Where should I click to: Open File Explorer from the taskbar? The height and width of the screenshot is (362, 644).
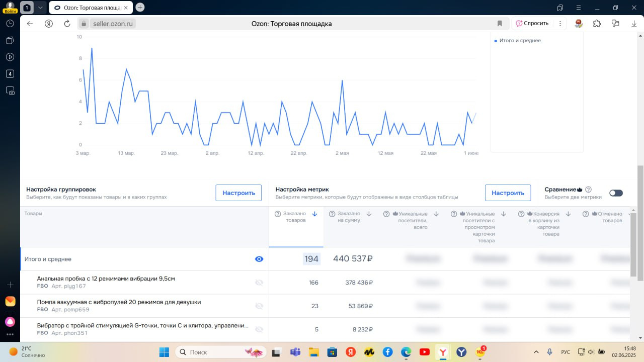(x=314, y=352)
